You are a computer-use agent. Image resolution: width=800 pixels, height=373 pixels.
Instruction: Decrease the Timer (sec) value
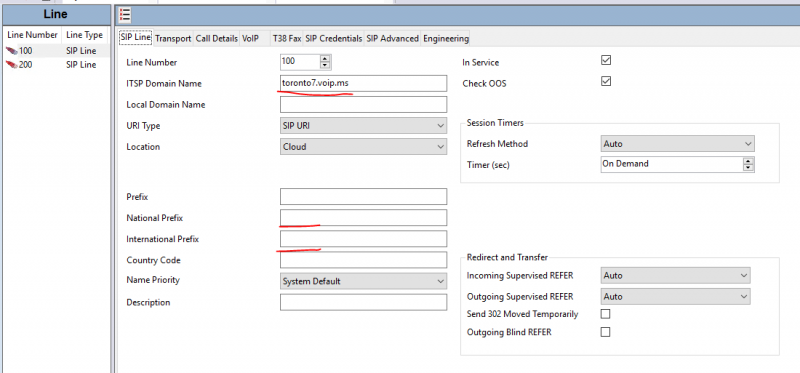pos(748,168)
